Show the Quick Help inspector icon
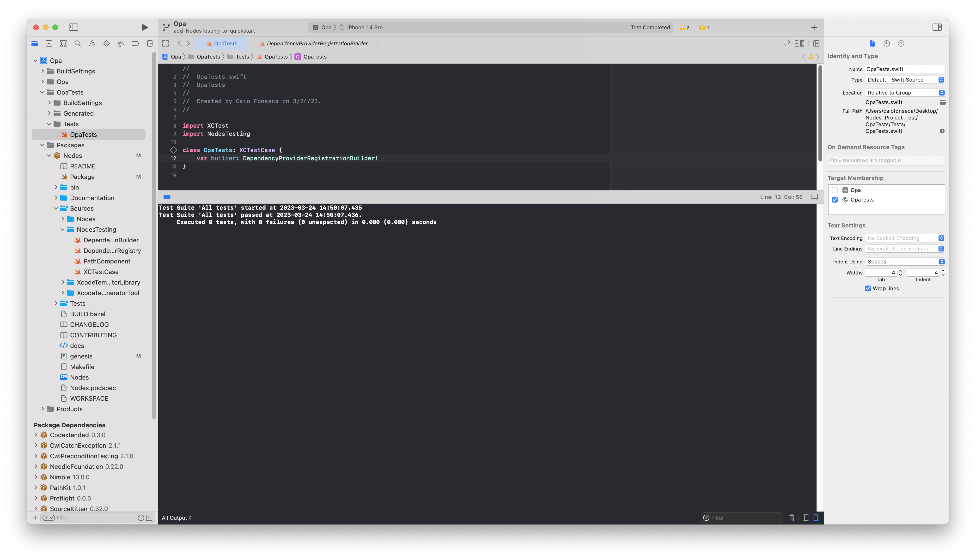976x560 pixels. pyautogui.click(x=901, y=43)
